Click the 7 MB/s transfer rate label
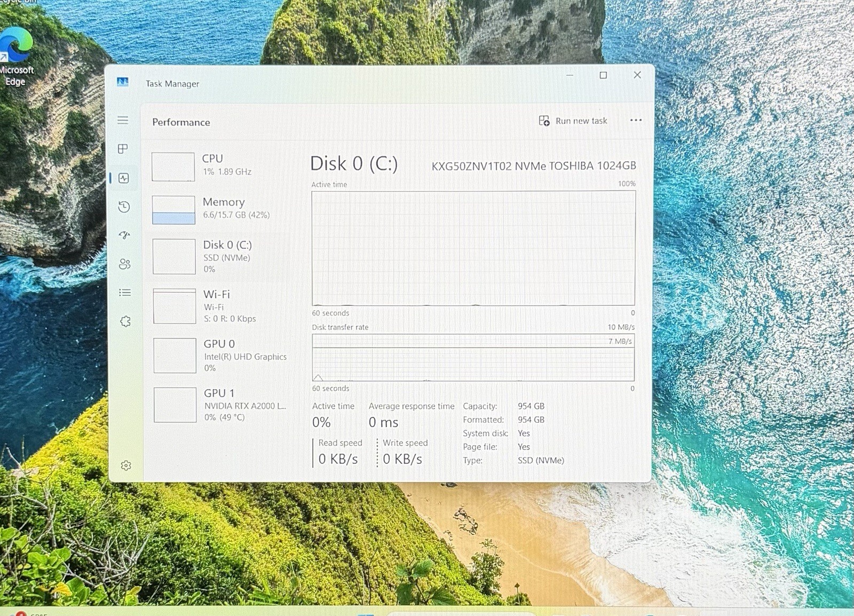 click(620, 341)
